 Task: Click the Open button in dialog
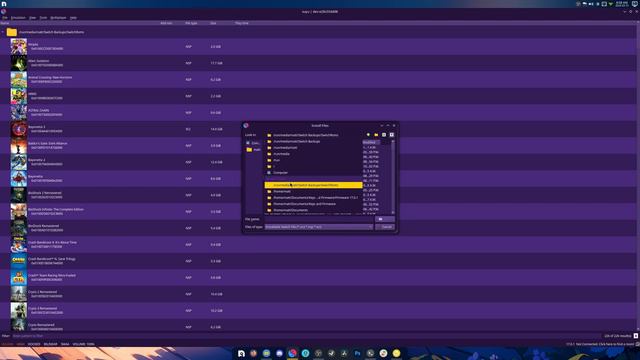tap(384, 219)
